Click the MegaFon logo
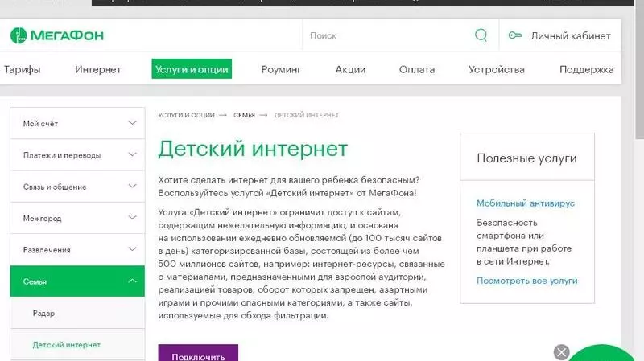 point(57,35)
